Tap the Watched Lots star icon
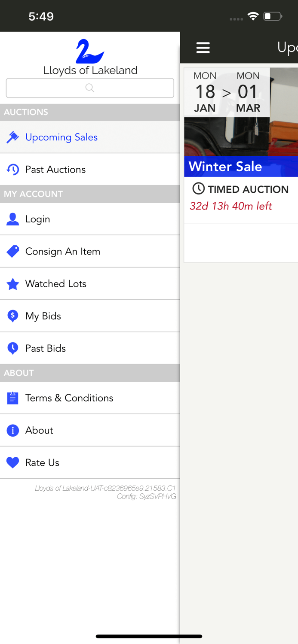Image resolution: width=298 pixels, height=644 pixels. 12,284
